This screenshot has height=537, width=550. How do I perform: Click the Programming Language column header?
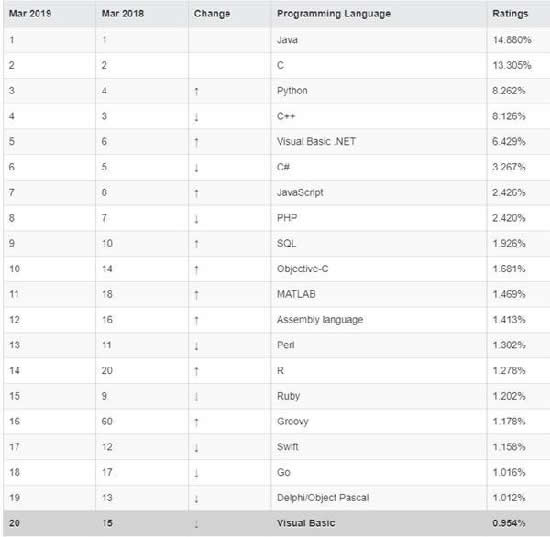tap(334, 14)
